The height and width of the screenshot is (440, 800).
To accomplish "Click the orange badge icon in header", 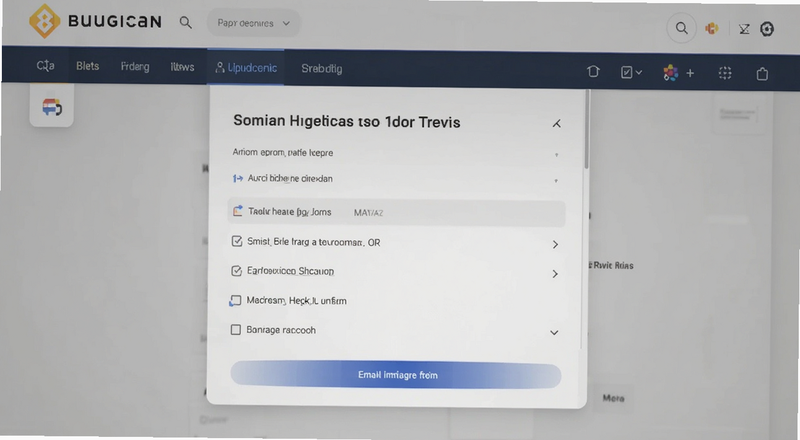I will (x=712, y=29).
